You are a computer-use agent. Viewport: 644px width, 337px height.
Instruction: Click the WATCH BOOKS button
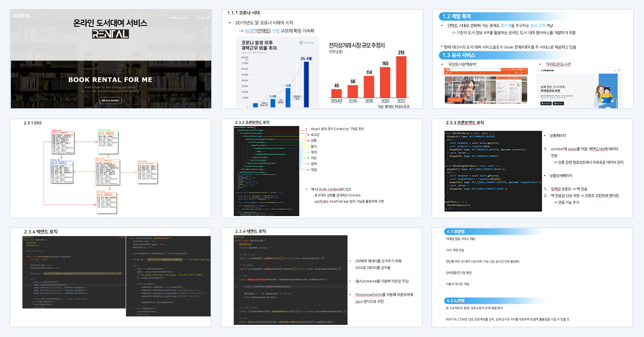[x=110, y=100]
